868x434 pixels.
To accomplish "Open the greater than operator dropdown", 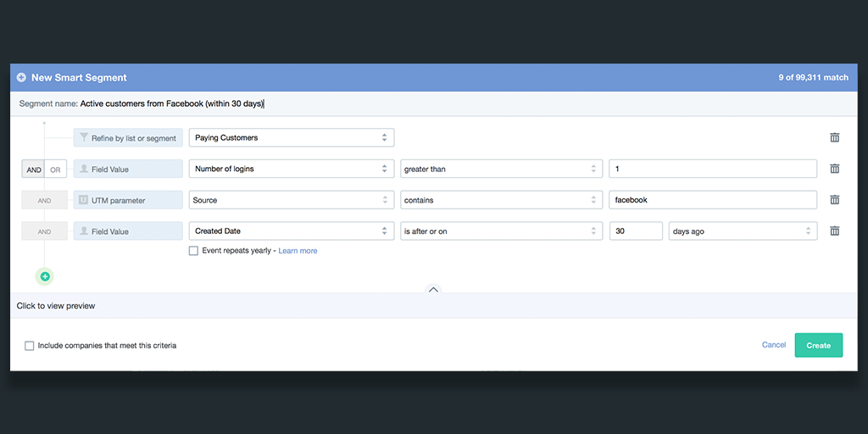I will pos(502,169).
